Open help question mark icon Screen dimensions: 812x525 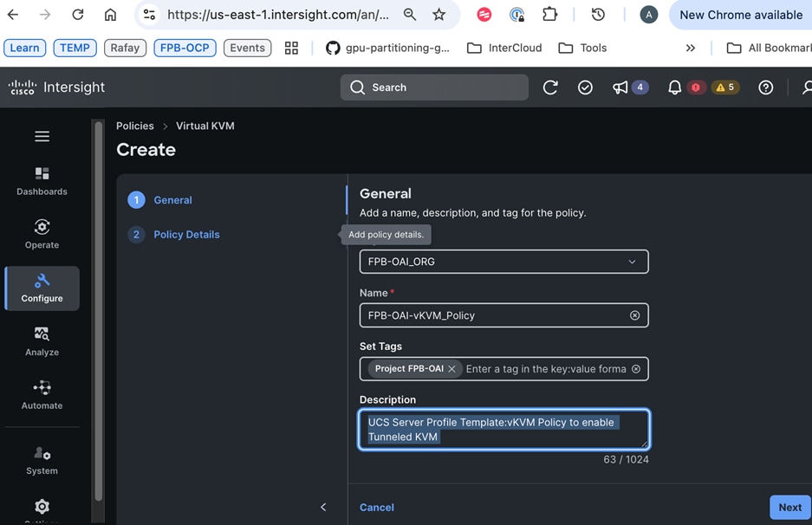tap(765, 87)
